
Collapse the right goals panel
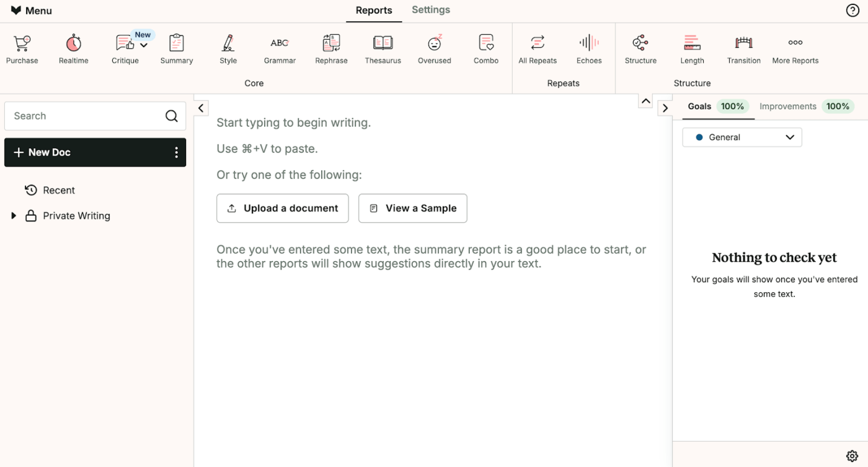click(x=665, y=108)
